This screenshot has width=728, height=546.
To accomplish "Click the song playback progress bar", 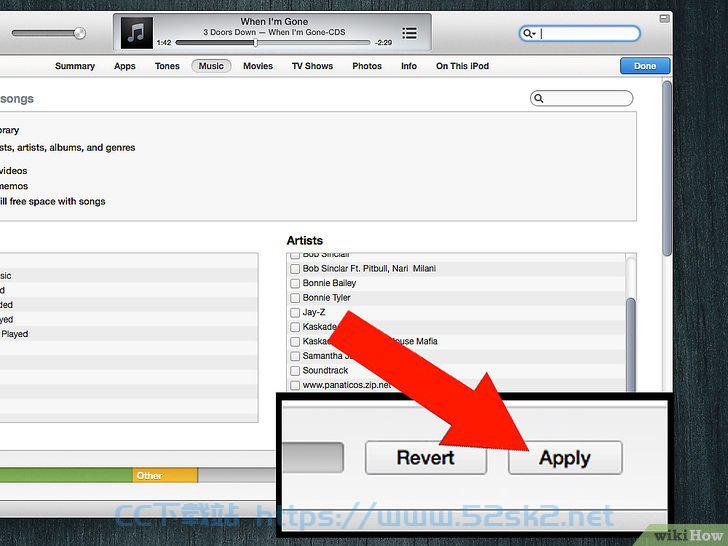I will click(x=273, y=43).
